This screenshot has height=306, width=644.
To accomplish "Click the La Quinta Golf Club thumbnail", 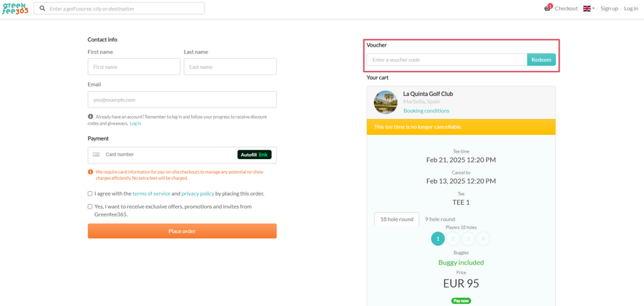I will 386,102.
